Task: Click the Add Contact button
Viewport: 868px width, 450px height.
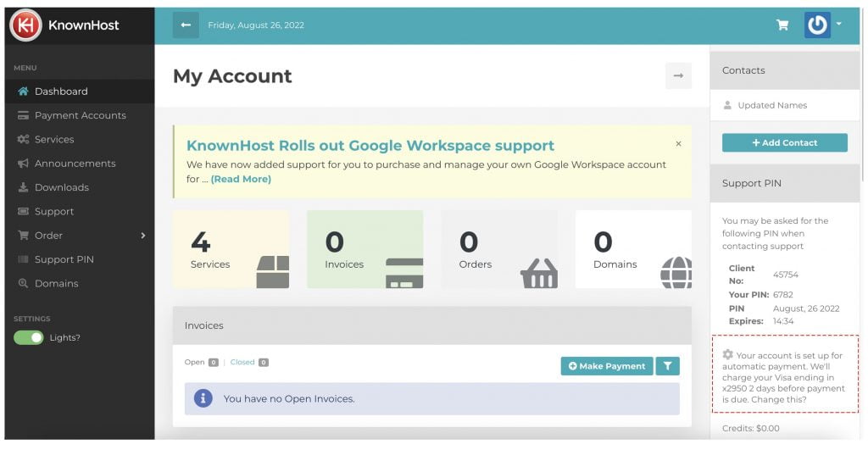Action: point(784,143)
